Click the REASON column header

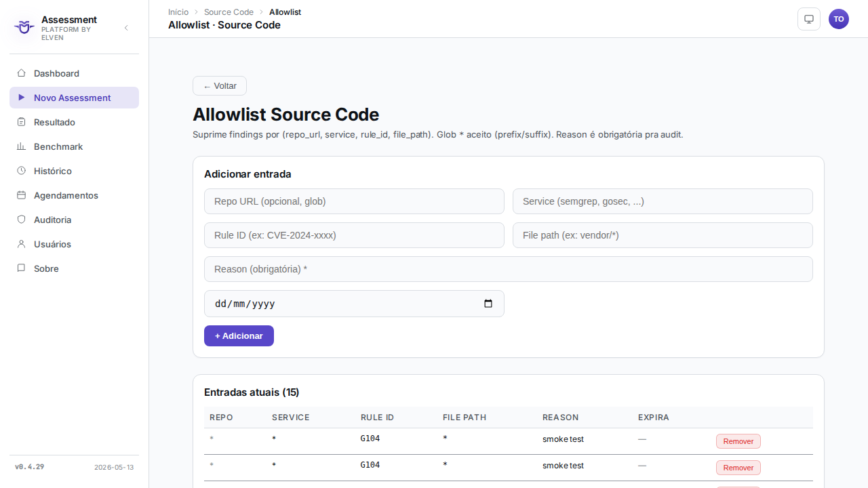[x=561, y=418]
